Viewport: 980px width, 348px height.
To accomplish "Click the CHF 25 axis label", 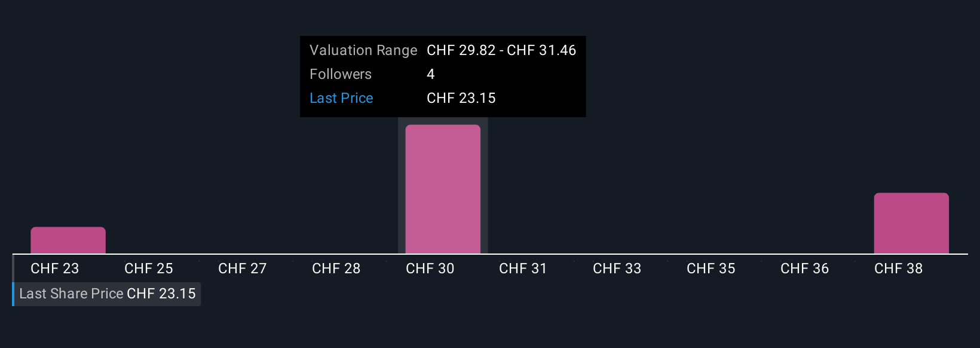I will [149, 268].
